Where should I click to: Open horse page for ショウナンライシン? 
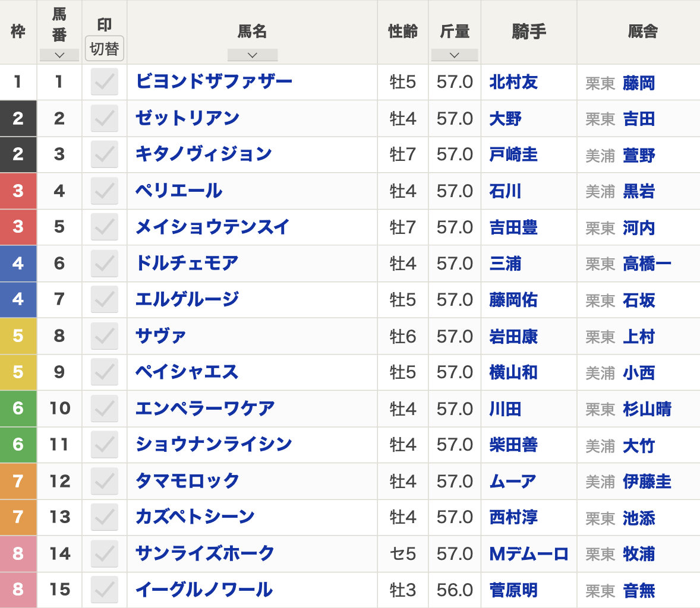point(214,444)
